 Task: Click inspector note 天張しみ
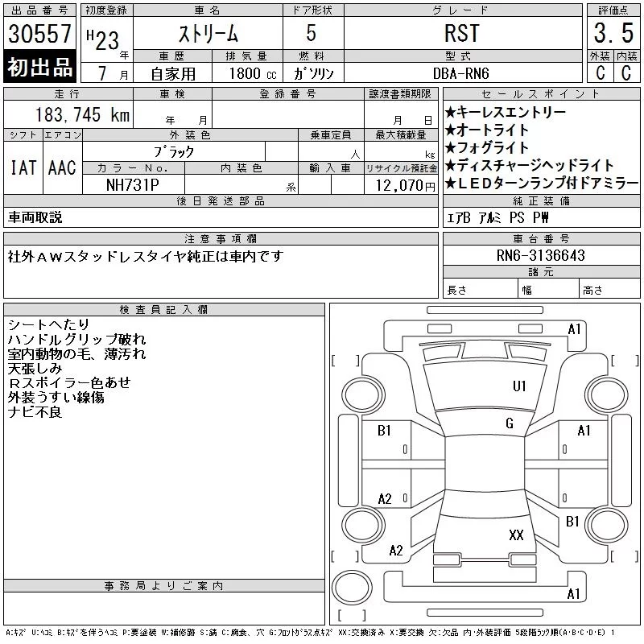(35, 368)
